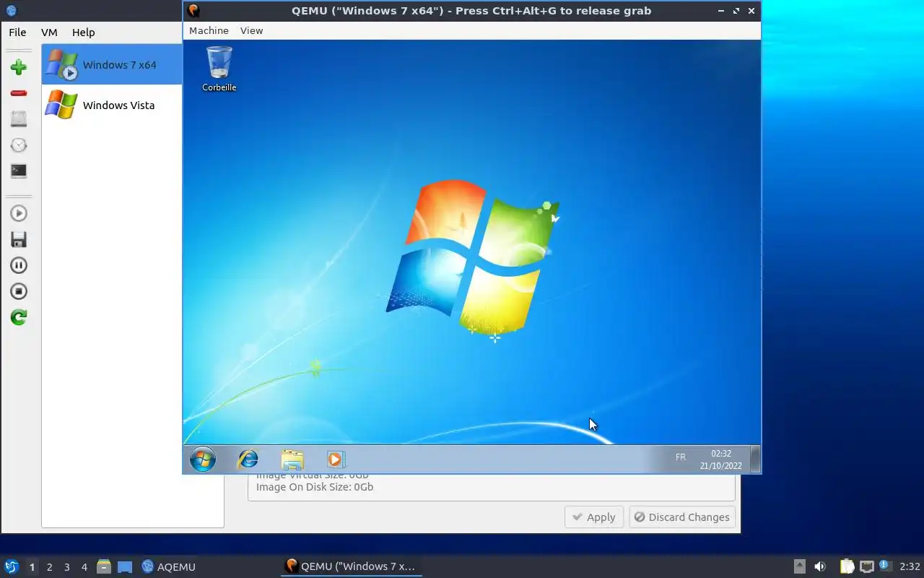
Task: Open the terminal console icon in AQEMU sidebar
Action: pos(19,171)
